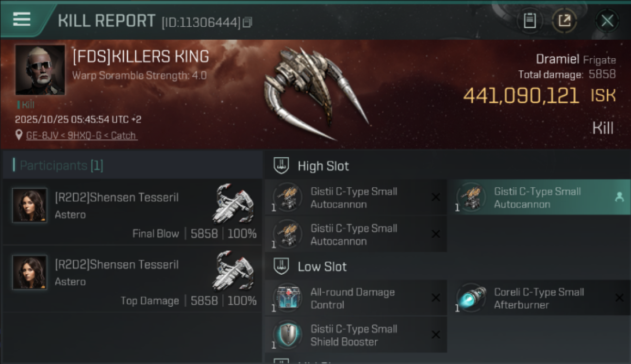Open Shensen Tesseril Final Blow entry
This screenshot has height=364, width=631.
click(132, 212)
